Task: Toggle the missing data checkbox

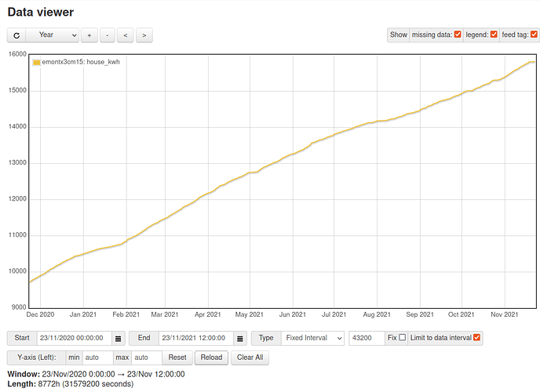Action: (x=458, y=34)
